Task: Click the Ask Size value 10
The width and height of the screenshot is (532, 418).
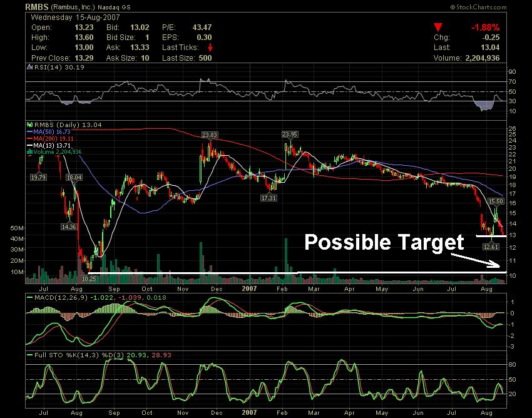Action: (145, 58)
